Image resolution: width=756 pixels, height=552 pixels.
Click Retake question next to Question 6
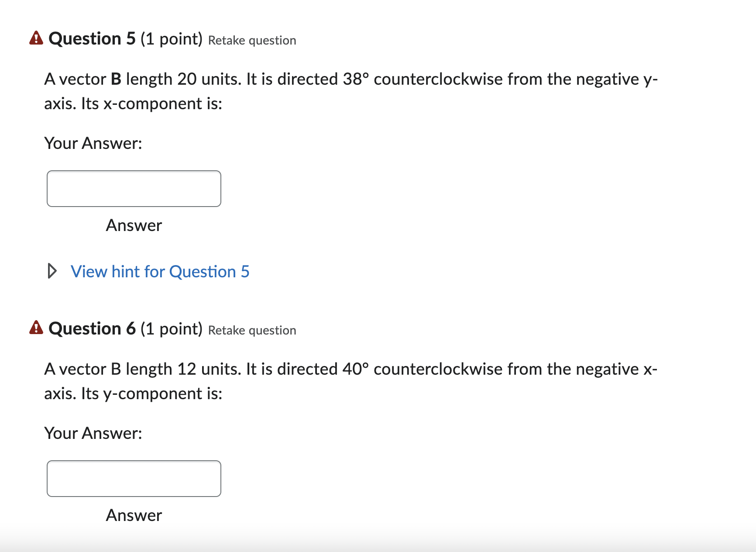coord(251,330)
